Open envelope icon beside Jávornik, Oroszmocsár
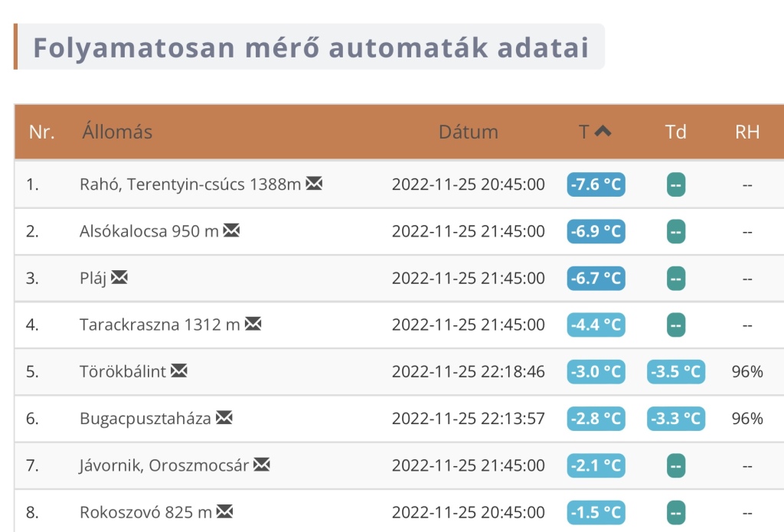The image size is (784, 532). [262, 465]
